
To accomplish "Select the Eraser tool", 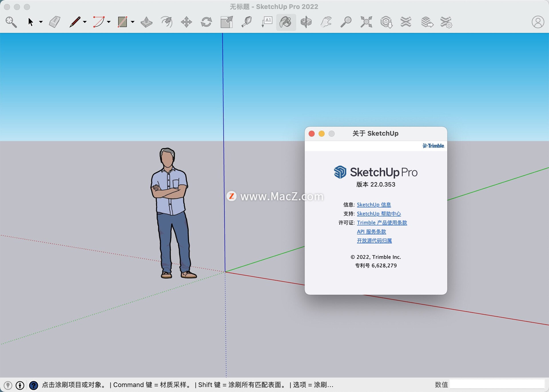I will tap(55, 22).
